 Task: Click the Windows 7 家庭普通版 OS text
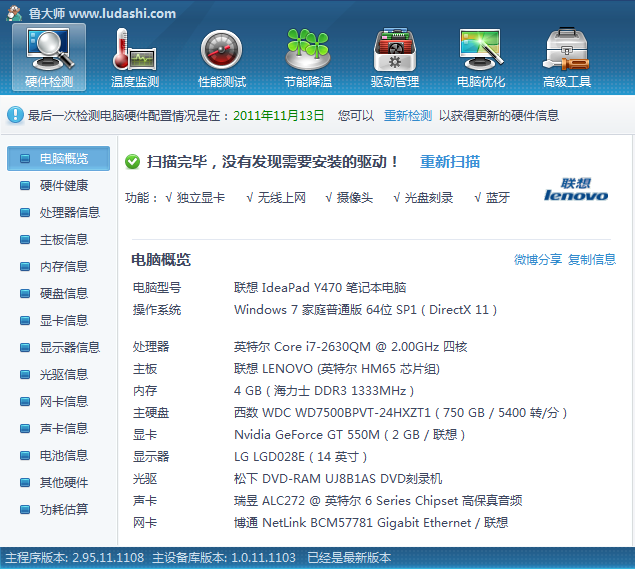(x=366, y=310)
